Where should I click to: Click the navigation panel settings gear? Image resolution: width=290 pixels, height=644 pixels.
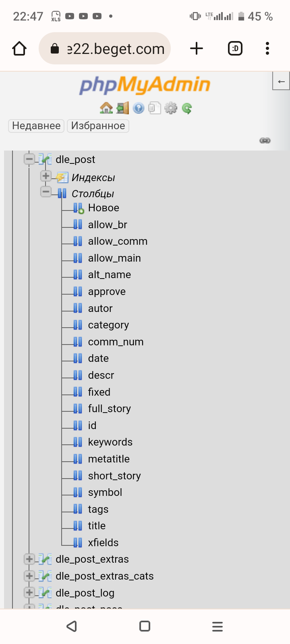pos(171,108)
